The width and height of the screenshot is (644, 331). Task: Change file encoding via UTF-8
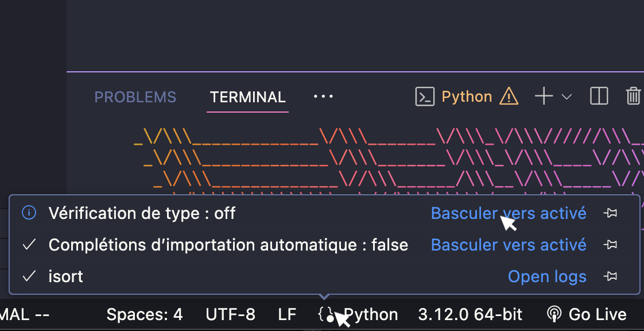(230, 314)
